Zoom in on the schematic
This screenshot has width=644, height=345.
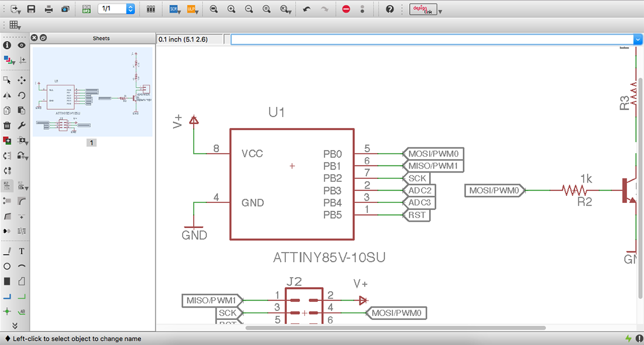coord(231,9)
